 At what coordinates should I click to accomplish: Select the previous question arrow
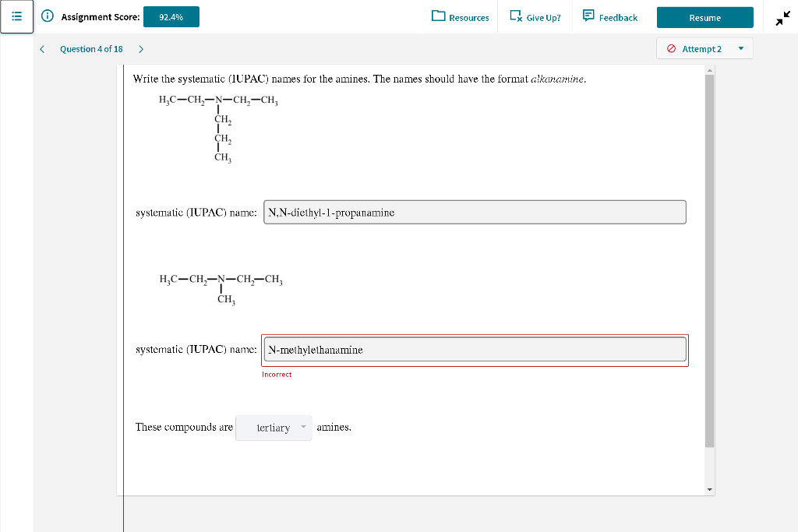[42, 48]
